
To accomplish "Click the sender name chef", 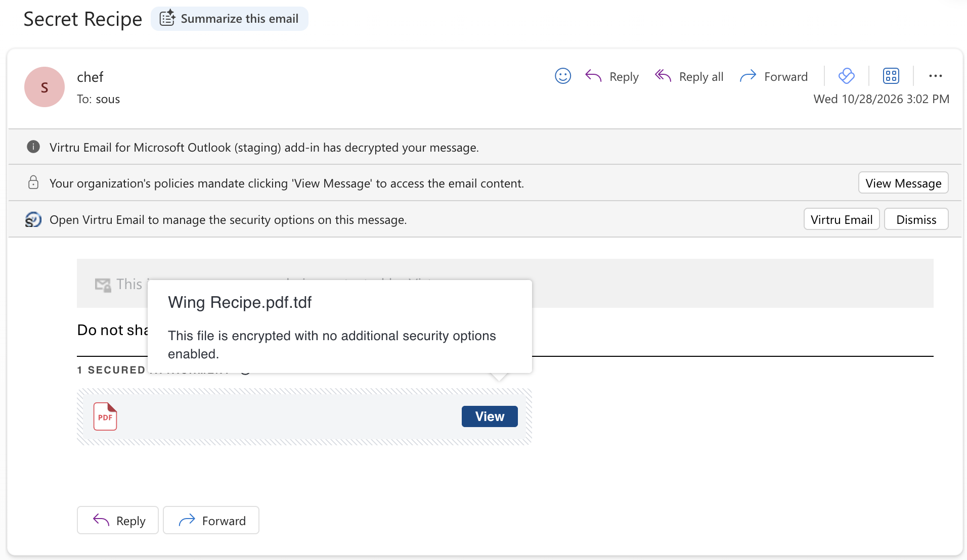I will click(90, 77).
